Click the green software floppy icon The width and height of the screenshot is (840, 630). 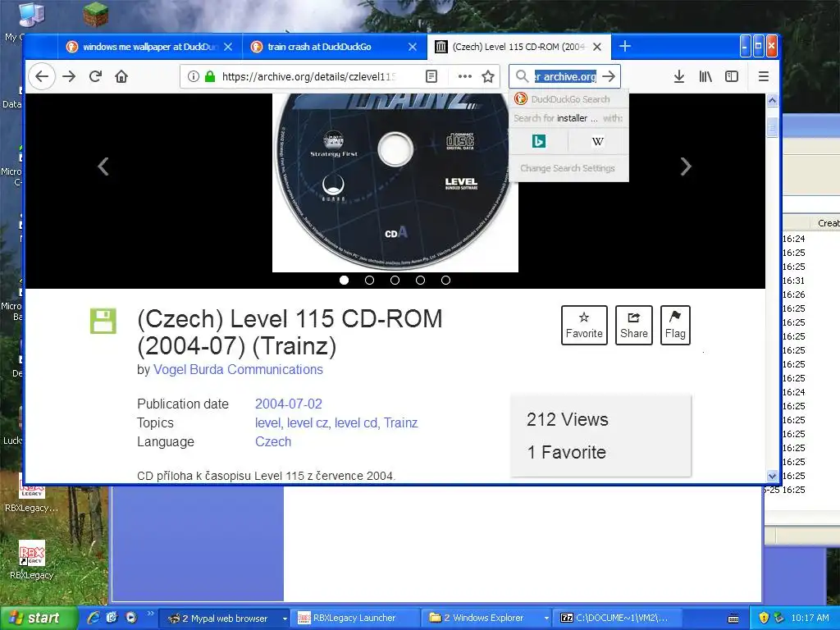pos(103,322)
